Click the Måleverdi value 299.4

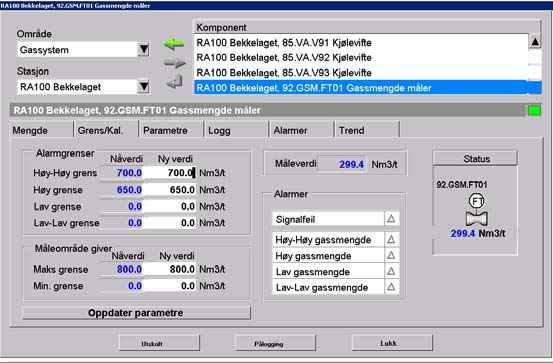[351, 164]
